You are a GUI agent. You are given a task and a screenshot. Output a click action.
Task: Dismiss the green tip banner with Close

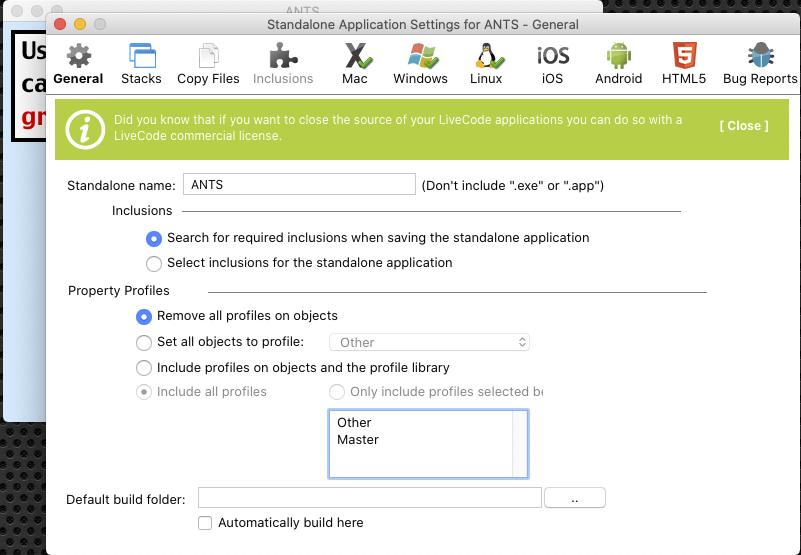point(744,126)
